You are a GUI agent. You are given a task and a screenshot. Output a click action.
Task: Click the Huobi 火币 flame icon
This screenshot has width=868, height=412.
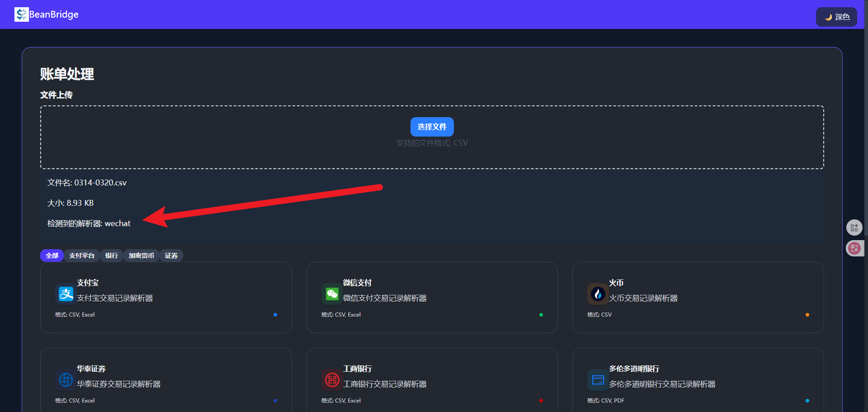[598, 294]
